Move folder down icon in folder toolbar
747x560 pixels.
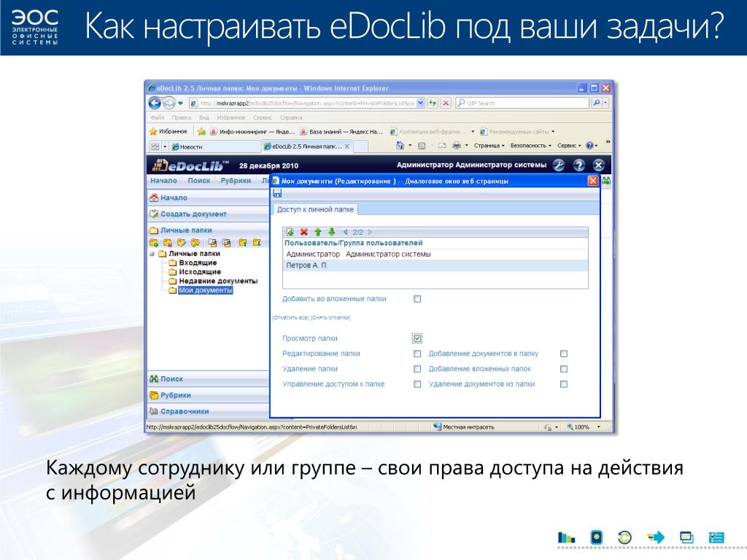pos(257,243)
